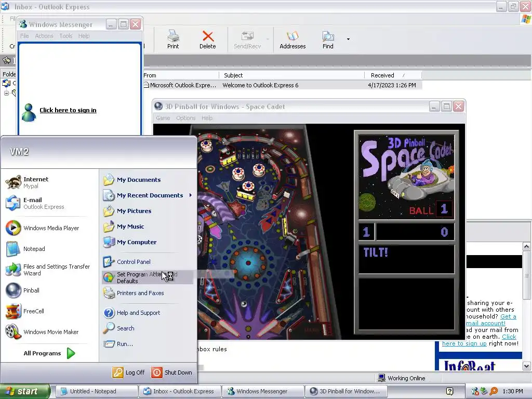Launch E-mail Outlook Express from Start menu

coord(35,203)
